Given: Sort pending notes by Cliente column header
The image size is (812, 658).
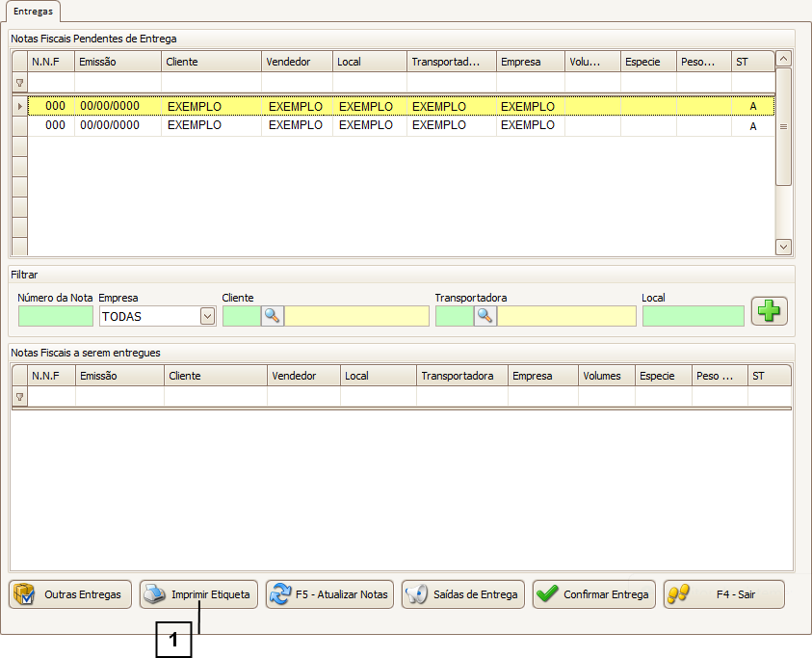Looking at the screenshot, I should tap(211, 62).
